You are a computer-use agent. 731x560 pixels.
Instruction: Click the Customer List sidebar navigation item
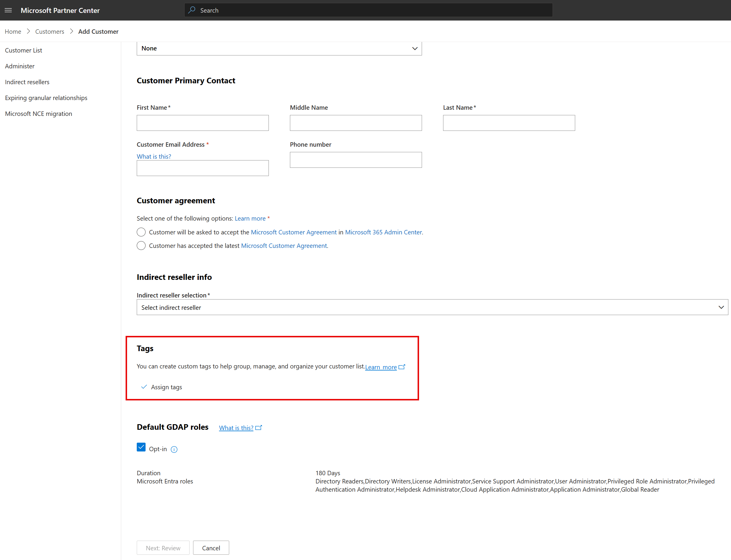coord(23,50)
